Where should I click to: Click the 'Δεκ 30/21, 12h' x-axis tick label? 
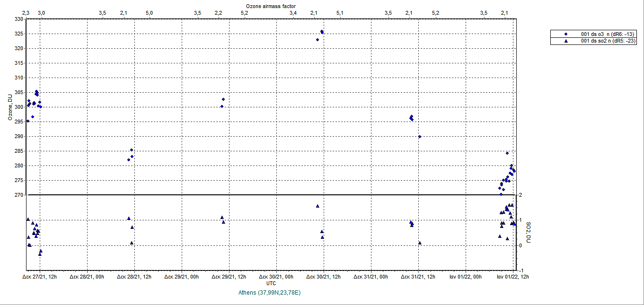[x=324, y=277]
